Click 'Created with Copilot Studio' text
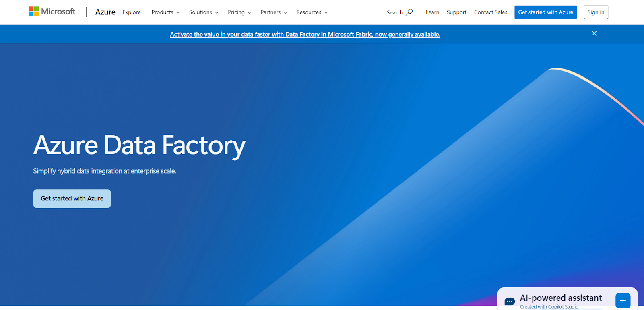 coord(549,307)
